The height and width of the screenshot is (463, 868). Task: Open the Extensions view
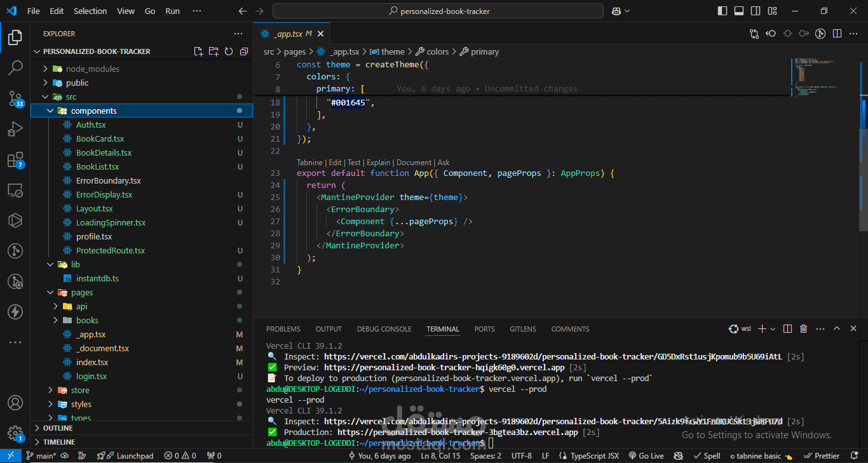[x=15, y=160]
